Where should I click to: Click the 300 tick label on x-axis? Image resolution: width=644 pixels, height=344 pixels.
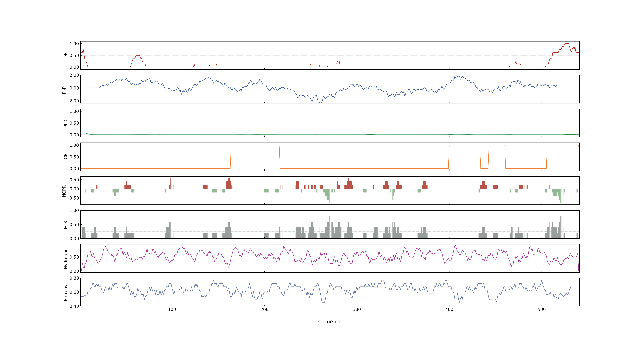click(357, 309)
